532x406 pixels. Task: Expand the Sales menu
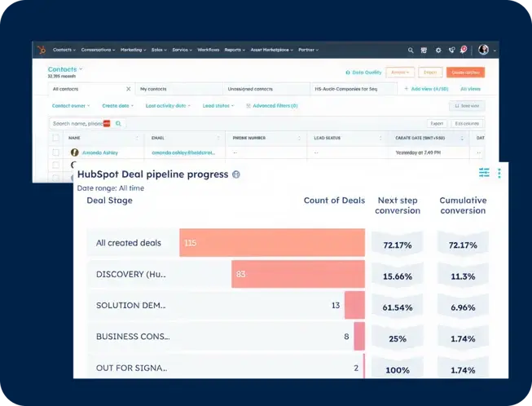coord(159,50)
